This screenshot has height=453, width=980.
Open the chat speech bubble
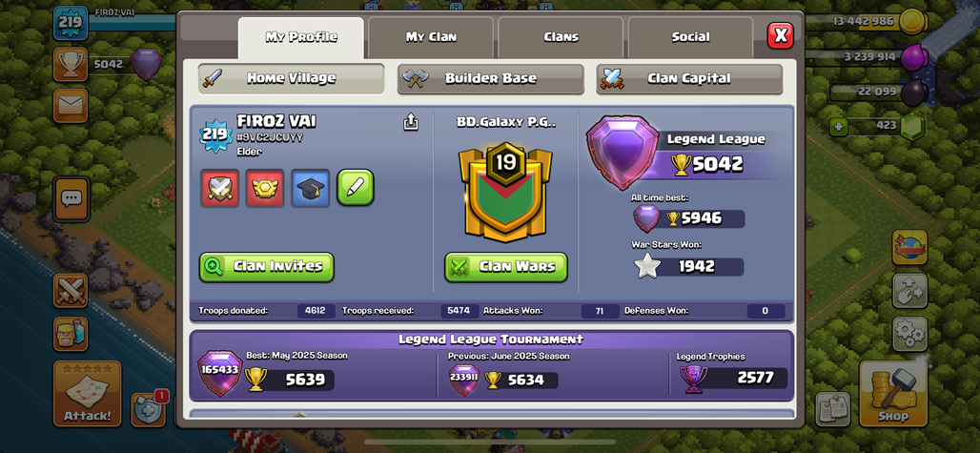71,199
